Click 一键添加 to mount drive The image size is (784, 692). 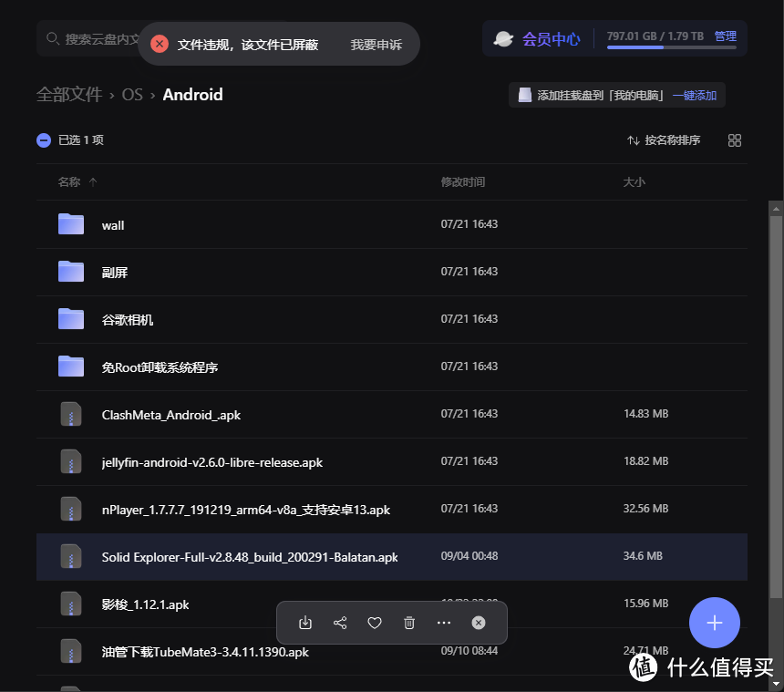click(x=694, y=95)
